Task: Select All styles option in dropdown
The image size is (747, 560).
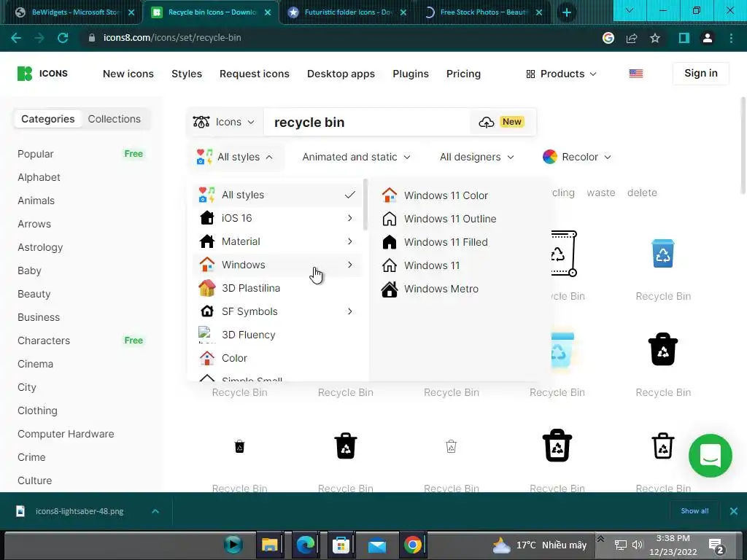Action: click(x=278, y=195)
